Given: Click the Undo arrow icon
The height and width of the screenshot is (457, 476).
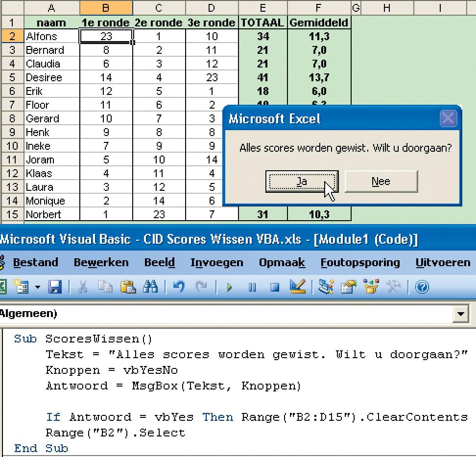Looking at the screenshot, I should (x=179, y=287).
